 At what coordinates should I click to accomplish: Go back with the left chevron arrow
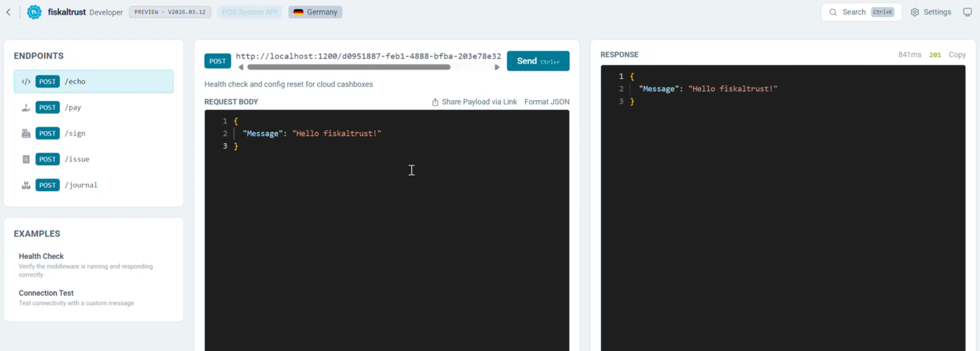[9, 12]
